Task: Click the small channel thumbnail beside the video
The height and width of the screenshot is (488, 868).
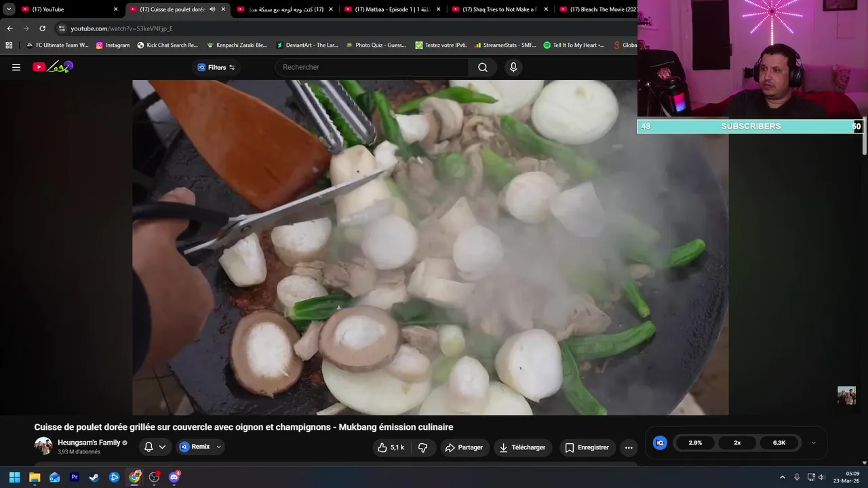Action: click(846, 395)
